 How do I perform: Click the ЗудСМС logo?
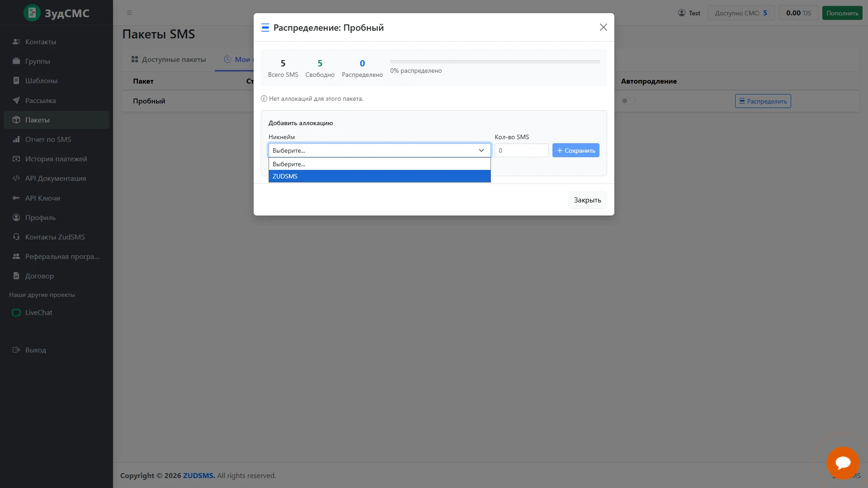coord(57,13)
